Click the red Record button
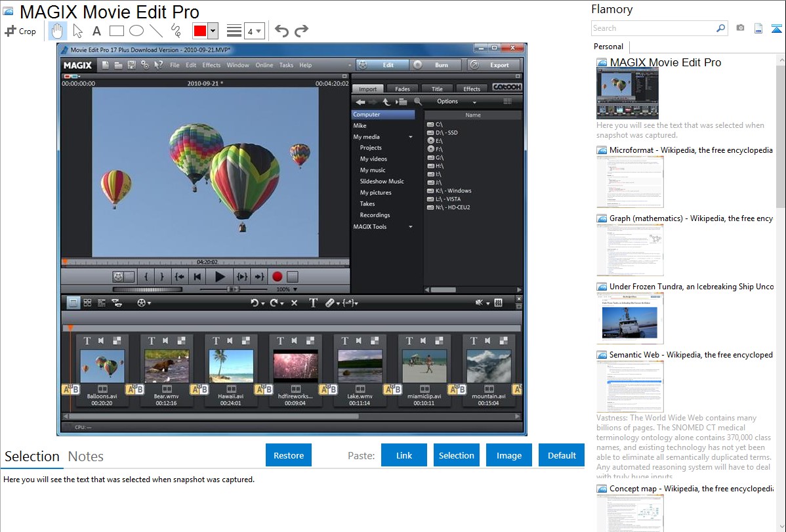The width and height of the screenshot is (786, 532). [x=278, y=276]
